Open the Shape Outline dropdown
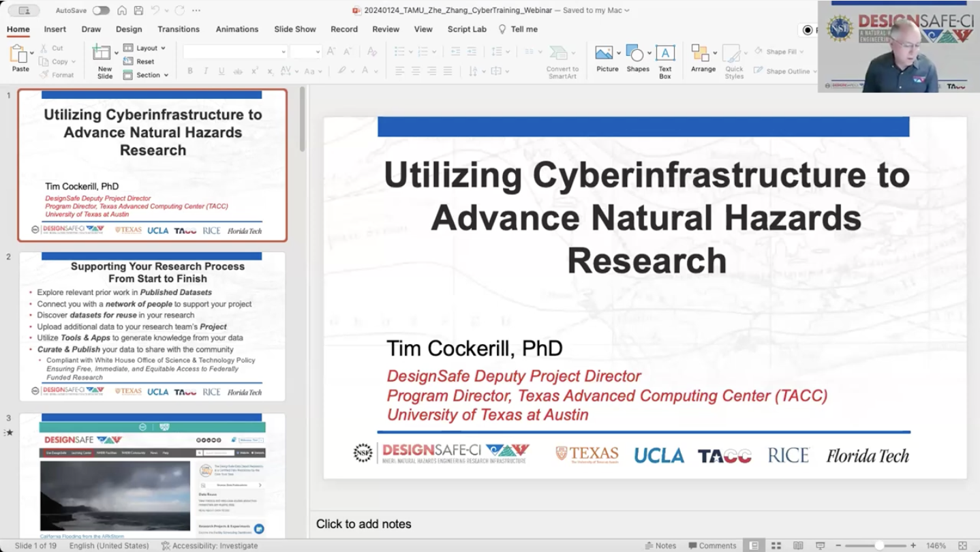 click(784, 71)
